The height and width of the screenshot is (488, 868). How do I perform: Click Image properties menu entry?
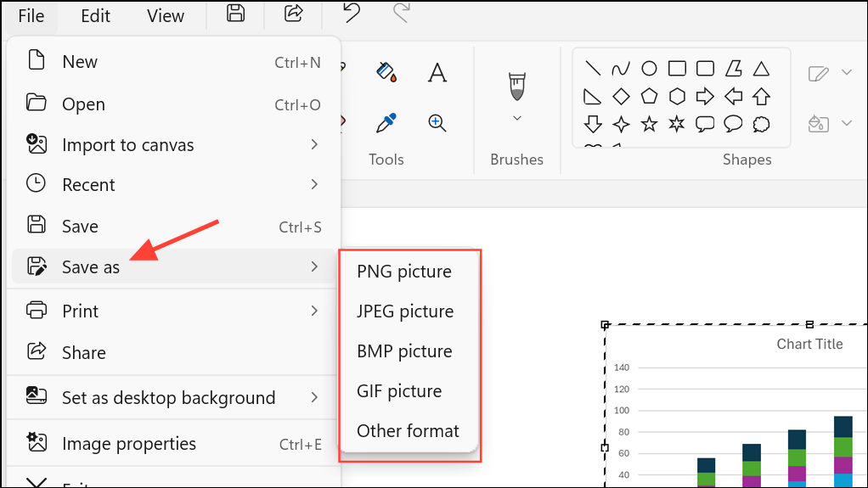129,444
